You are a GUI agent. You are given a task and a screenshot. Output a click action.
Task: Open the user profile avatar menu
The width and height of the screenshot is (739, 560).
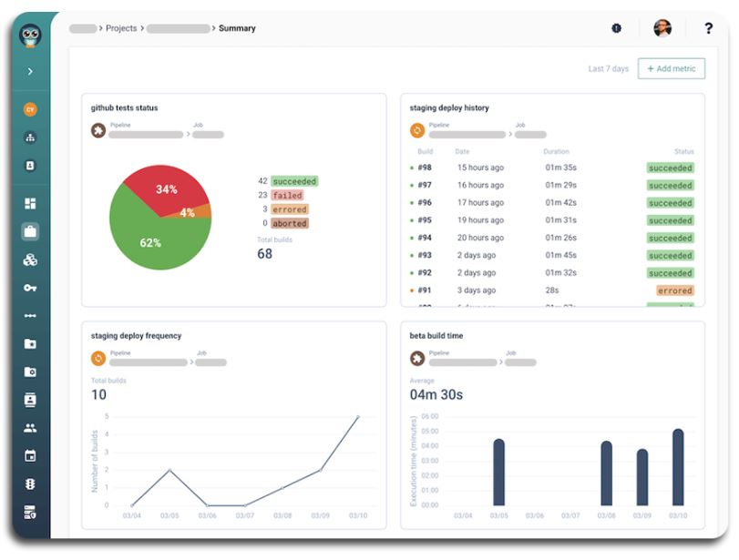(x=662, y=28)
